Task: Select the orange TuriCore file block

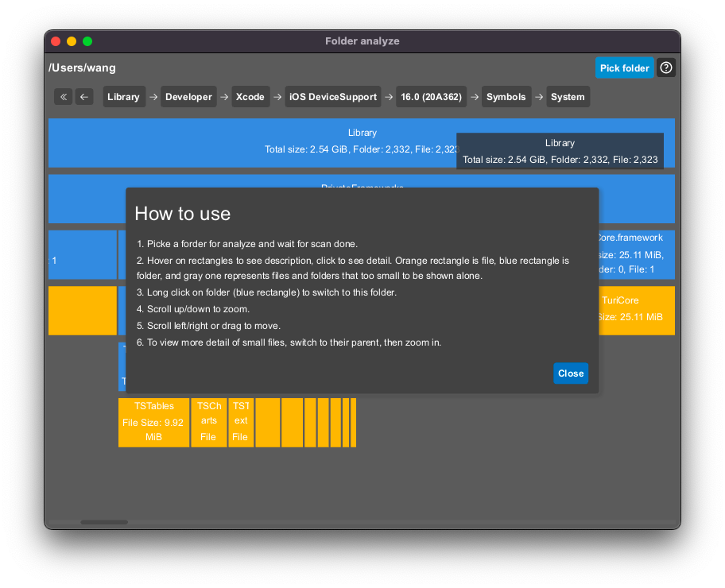Action: [636, 310]
